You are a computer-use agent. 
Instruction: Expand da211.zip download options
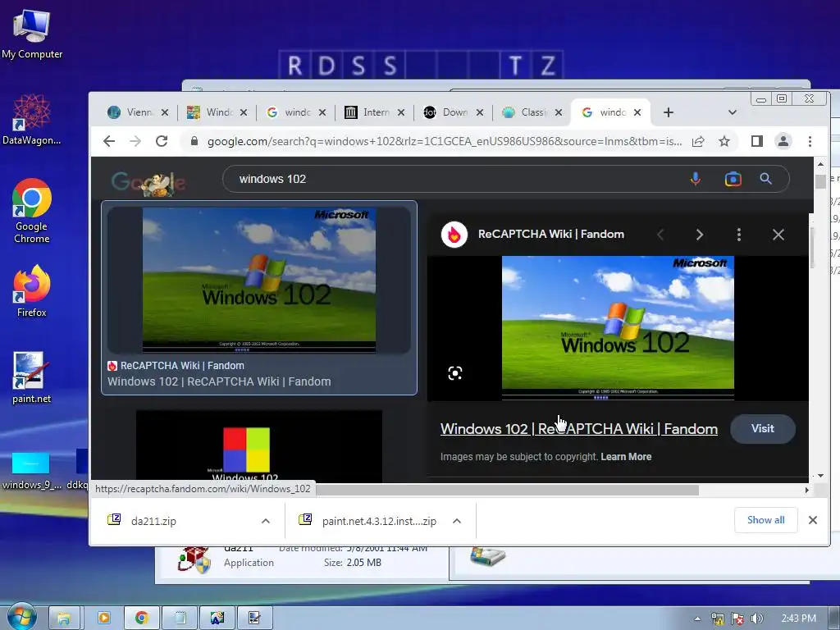click(266, 521)
